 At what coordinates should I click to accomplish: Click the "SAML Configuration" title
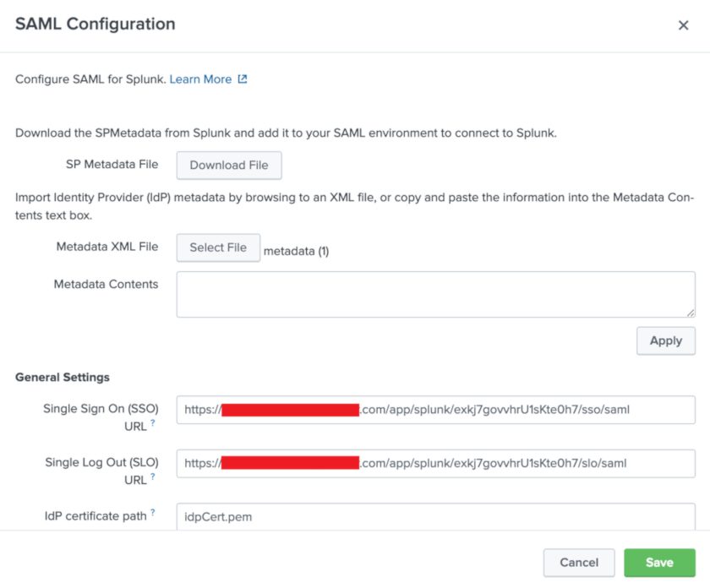(95, 24)
